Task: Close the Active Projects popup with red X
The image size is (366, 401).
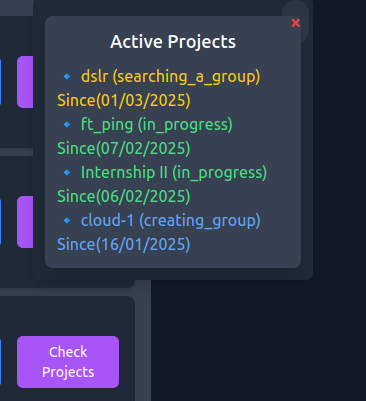Action: coord(295,23)
